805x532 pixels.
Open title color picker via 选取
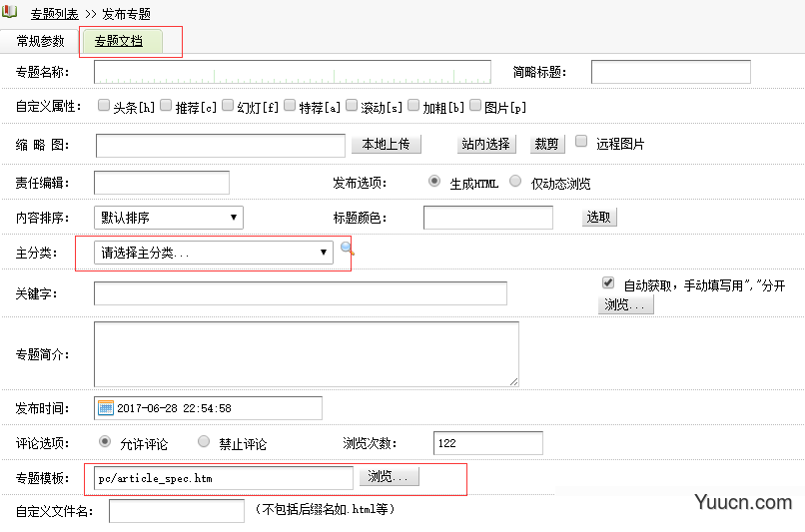tap(599, 217)
